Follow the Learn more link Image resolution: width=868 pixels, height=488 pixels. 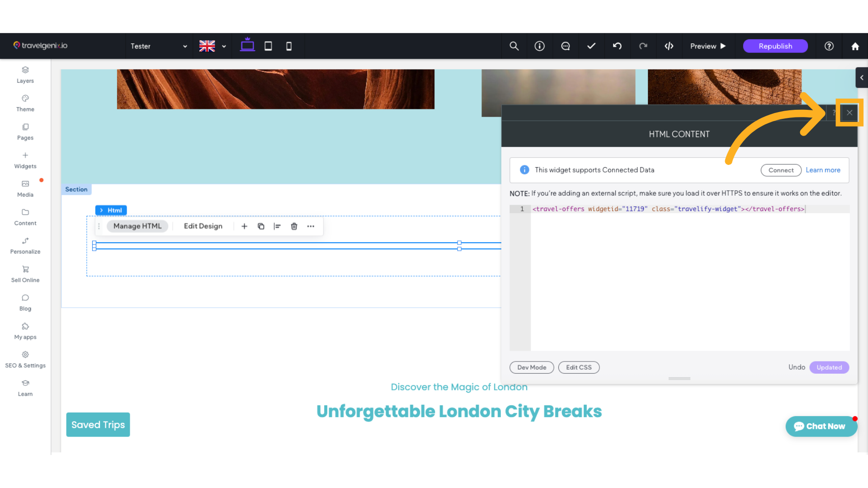823,170
